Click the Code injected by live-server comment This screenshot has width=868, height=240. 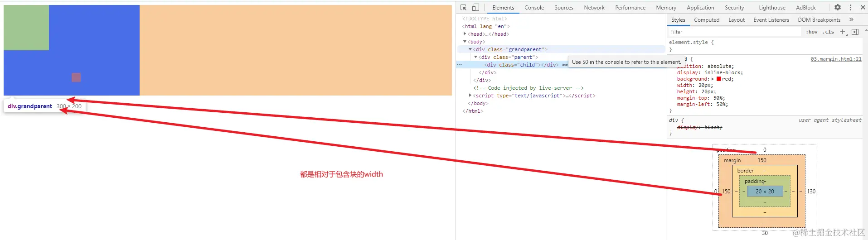pos(529,88)
